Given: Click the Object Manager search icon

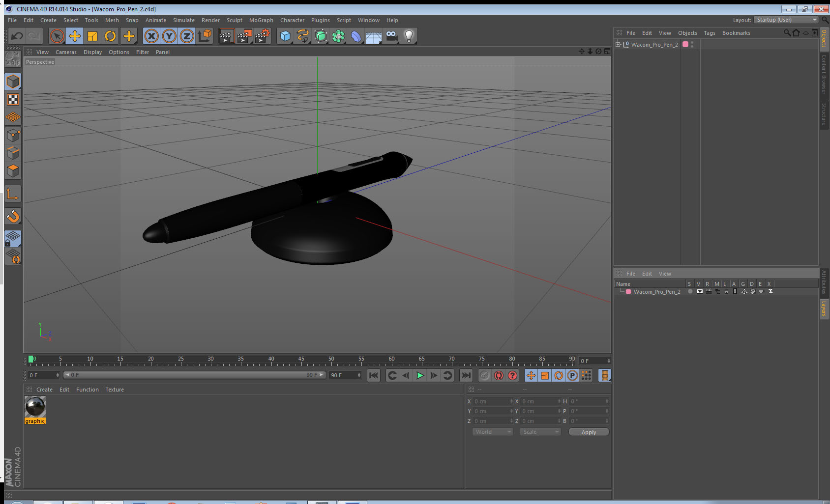Looking at the screenshot, I should (787, 33).
